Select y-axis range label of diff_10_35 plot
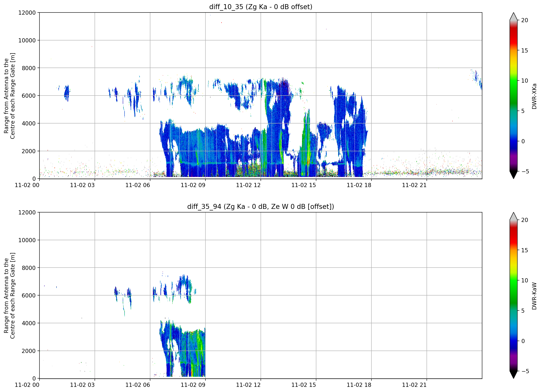 click(x=10, y=96)
